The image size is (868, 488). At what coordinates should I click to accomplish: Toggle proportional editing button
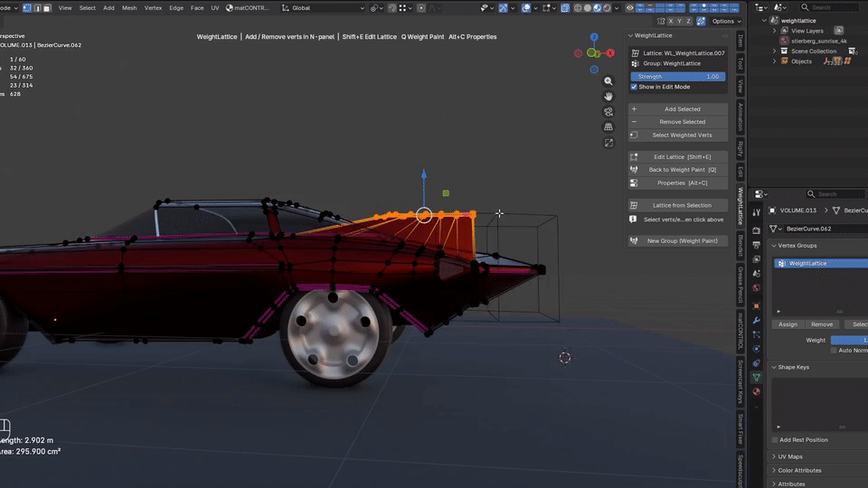421,8
